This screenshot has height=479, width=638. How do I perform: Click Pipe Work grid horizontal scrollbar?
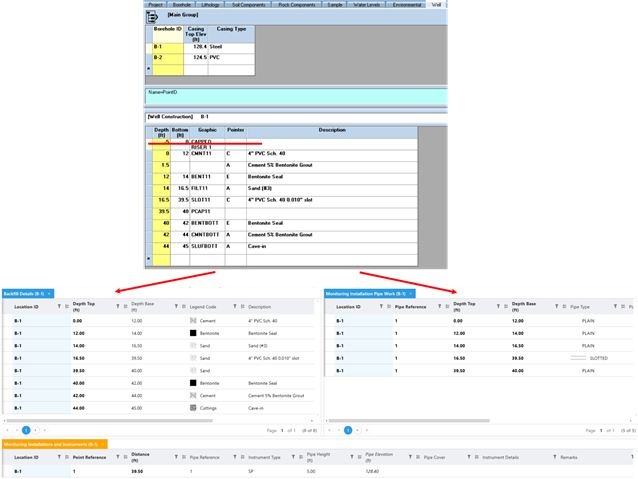409,421
